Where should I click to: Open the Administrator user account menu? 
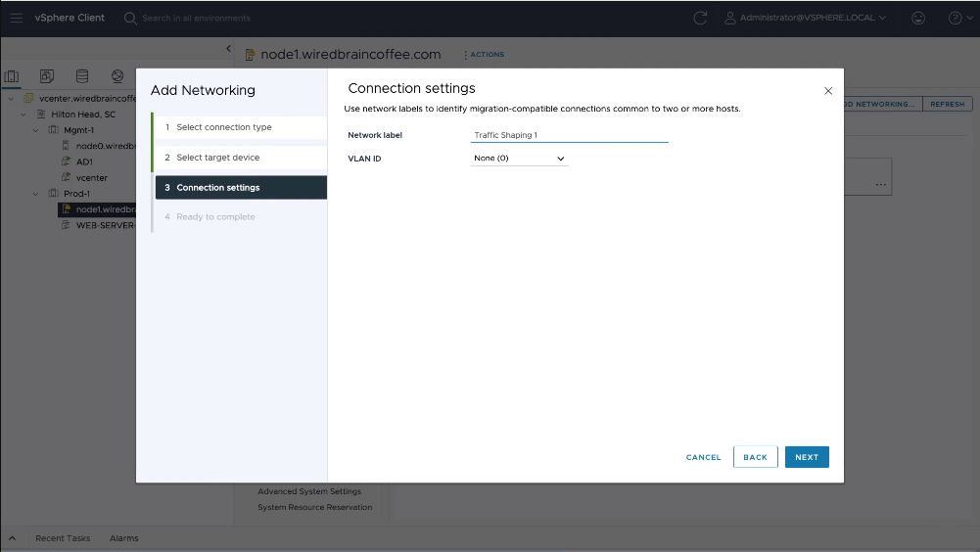[805, 18]
